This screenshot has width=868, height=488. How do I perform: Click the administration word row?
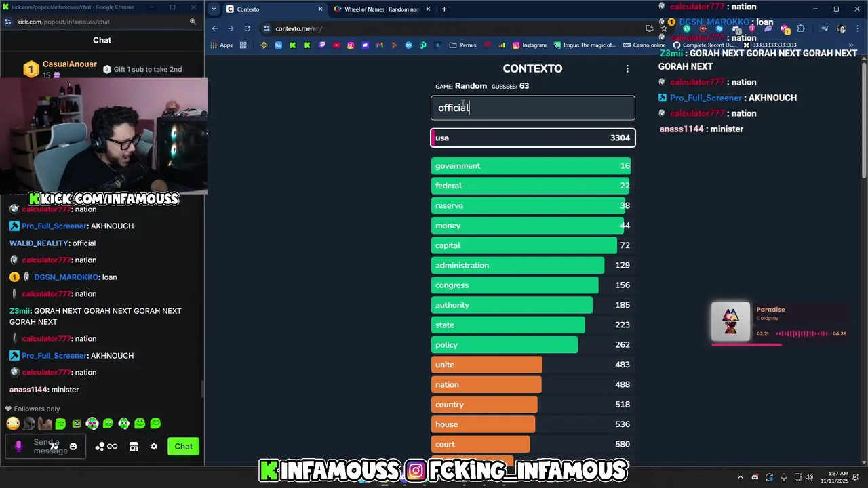(533, 265)
